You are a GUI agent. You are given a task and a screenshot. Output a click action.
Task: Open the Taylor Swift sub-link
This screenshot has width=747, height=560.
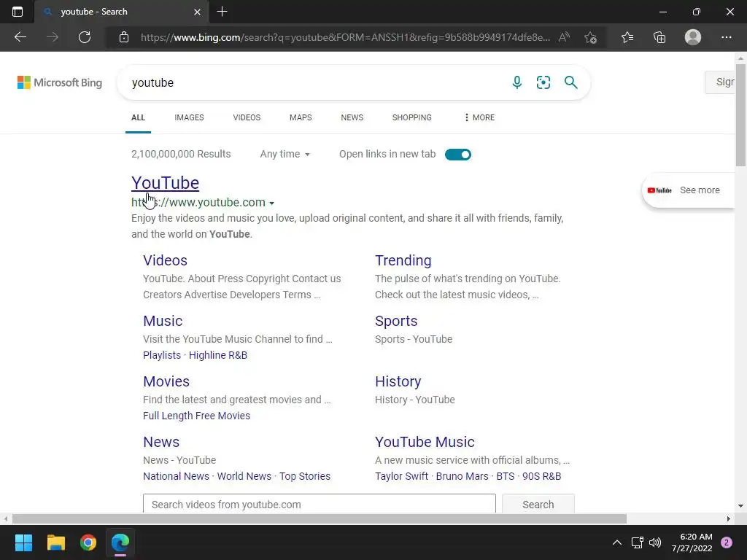click(401, 476)
